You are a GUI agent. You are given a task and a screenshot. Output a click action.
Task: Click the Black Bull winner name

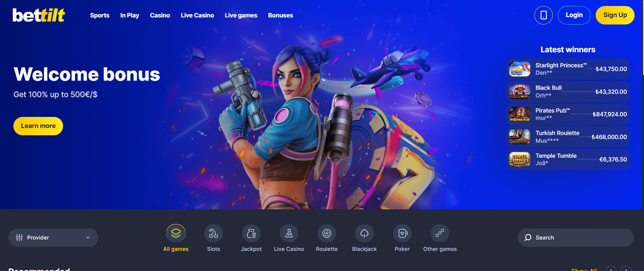pos(548,88)
